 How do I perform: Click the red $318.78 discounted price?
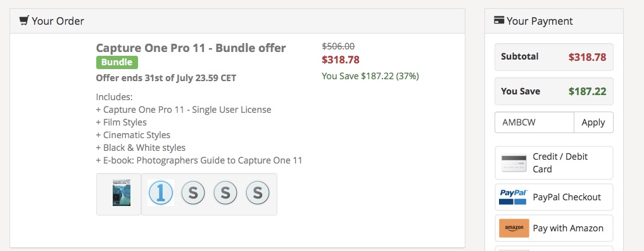tap(341, 60)
